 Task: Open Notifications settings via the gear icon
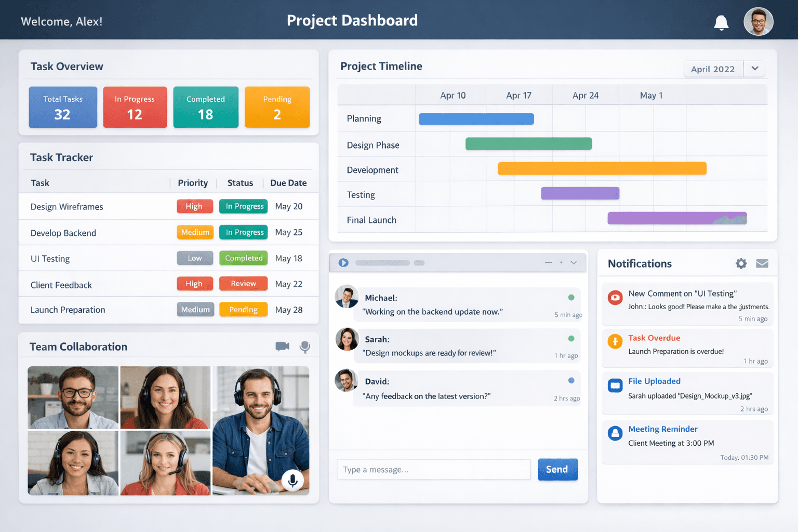(741, 263)
